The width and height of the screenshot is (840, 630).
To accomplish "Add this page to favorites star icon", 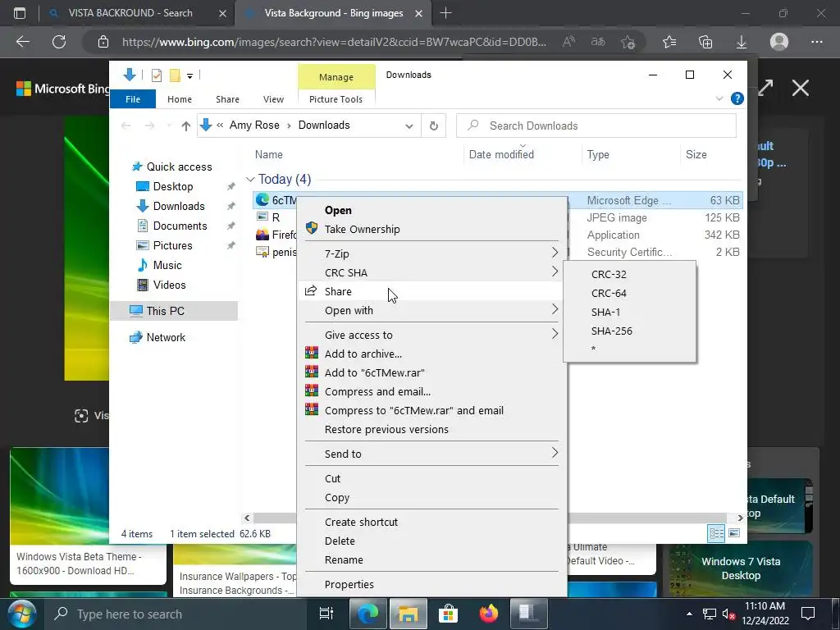I will pyautogui.click(x=628, y=42).
